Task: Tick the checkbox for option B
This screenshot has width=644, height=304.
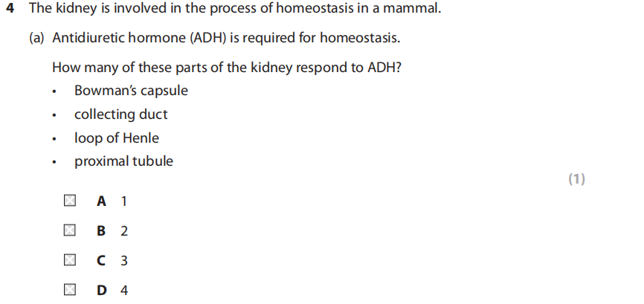Action: point(69,230)
